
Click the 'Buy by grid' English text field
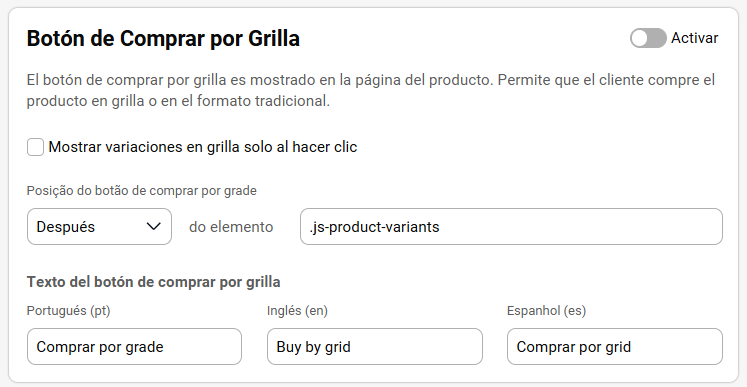click(374, 346)
